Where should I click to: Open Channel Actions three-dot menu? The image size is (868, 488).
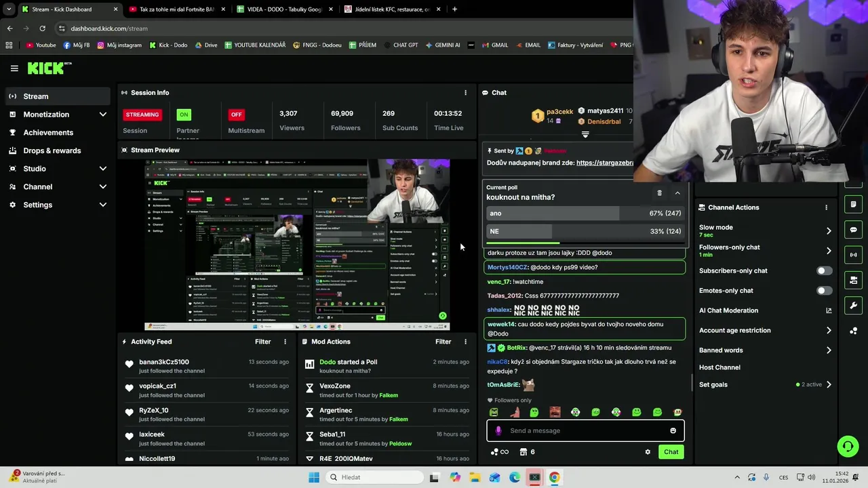click(826, 207)
